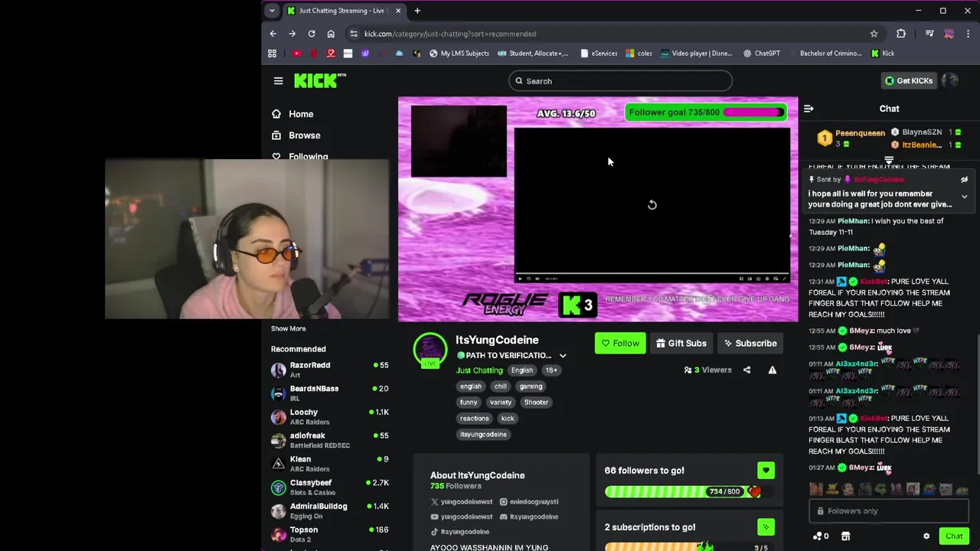Screen dimensions: 980x551
Task: Select the English language tag
Action: click(x=521, y=370)
